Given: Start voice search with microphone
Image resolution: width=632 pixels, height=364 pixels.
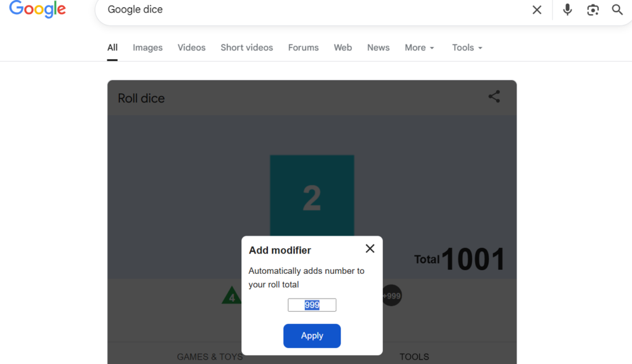Looking at the screenshot, I should (x=567, y=10).
